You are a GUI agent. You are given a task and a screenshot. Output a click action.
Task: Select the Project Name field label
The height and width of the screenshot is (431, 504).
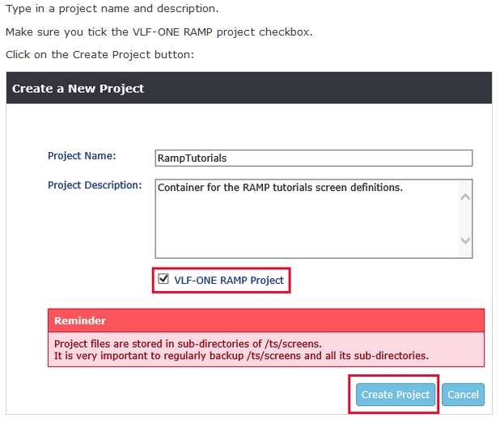[82, 156]
